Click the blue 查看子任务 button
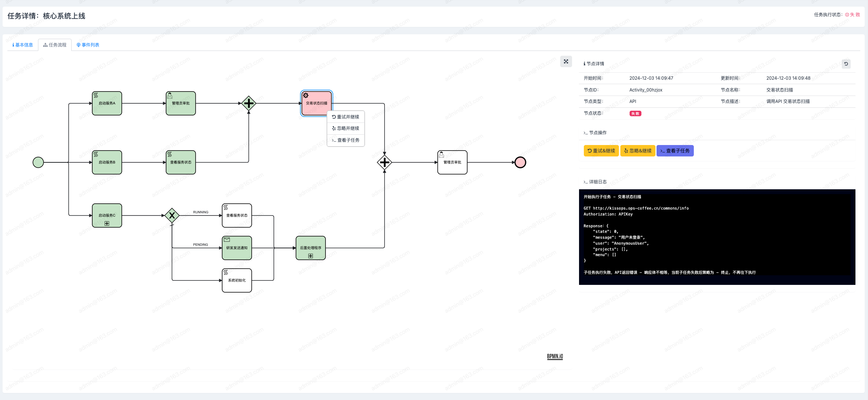The width and height of the screenshot is (868, 400). (675, 151)
